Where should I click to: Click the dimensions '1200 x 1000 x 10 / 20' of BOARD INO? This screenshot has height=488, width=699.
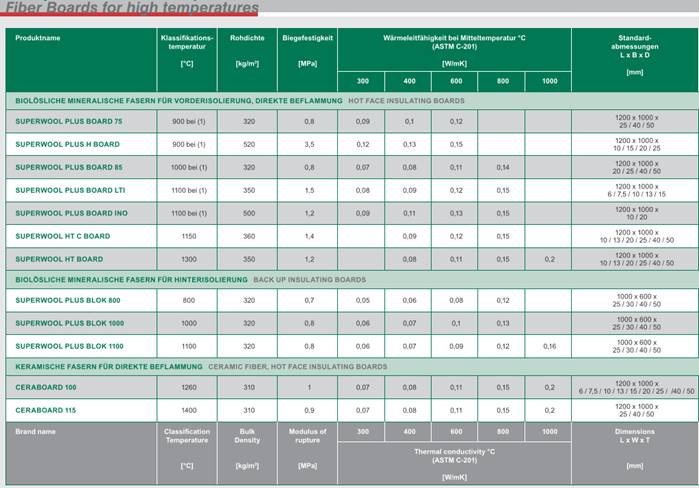point(636,213)
